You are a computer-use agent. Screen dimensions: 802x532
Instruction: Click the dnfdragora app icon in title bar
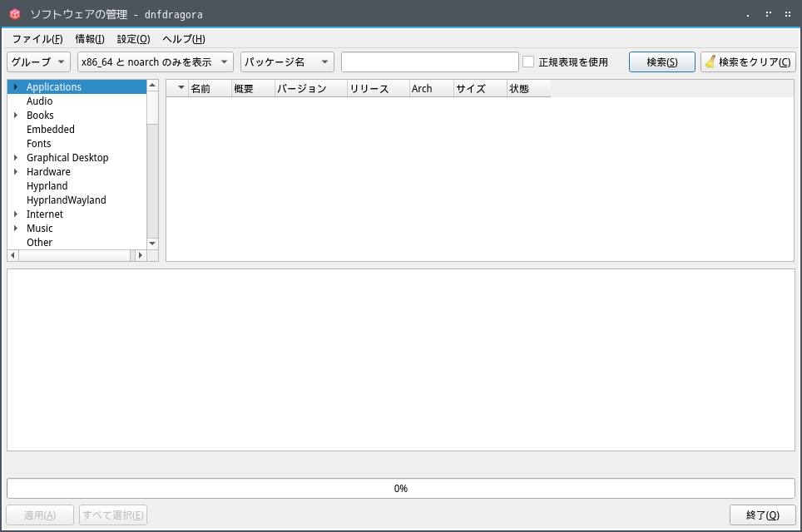click(15, 14)
